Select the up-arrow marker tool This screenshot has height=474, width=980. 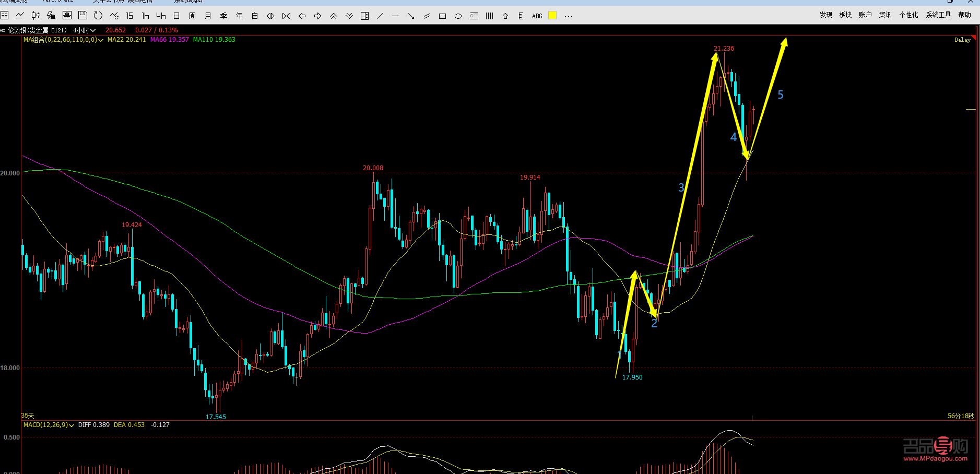click(505, 16)
